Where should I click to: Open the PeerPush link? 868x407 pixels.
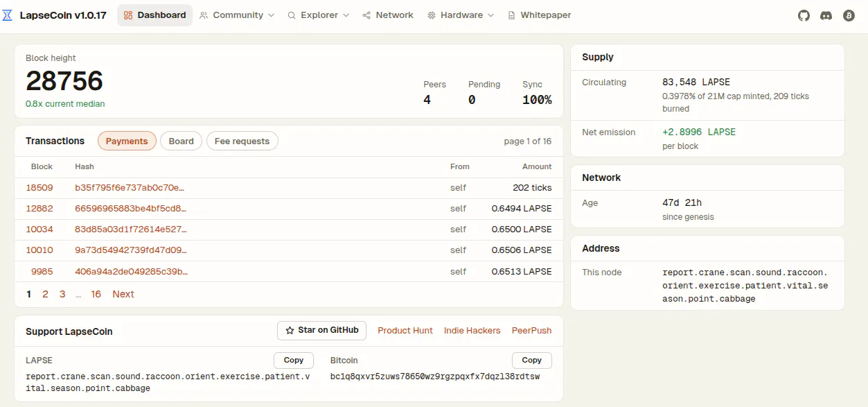(x=532, y=331)
